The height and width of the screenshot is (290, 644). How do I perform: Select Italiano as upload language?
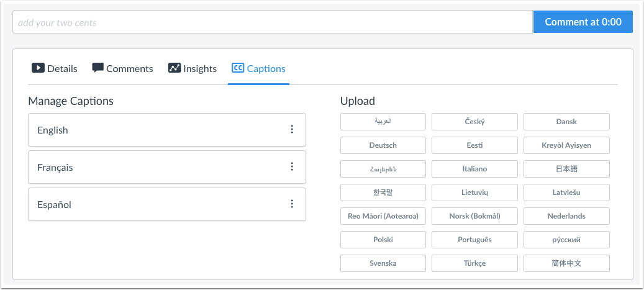(474, 169)
